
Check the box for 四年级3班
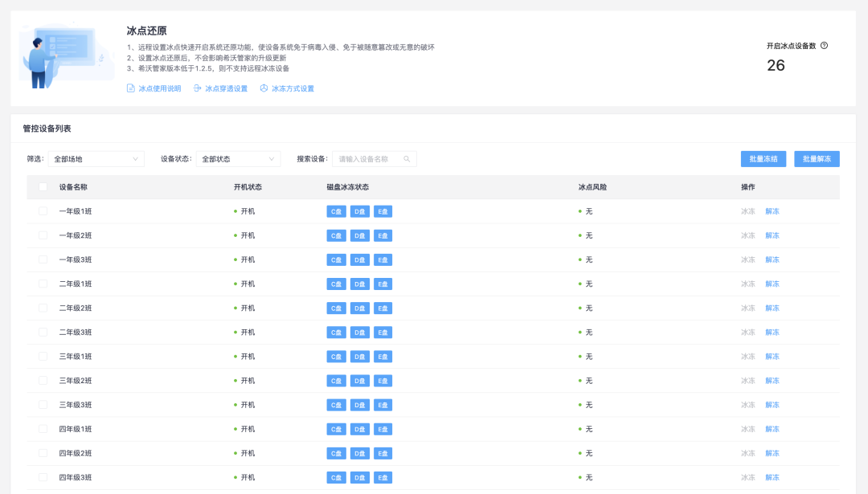(x=43, y=477)
